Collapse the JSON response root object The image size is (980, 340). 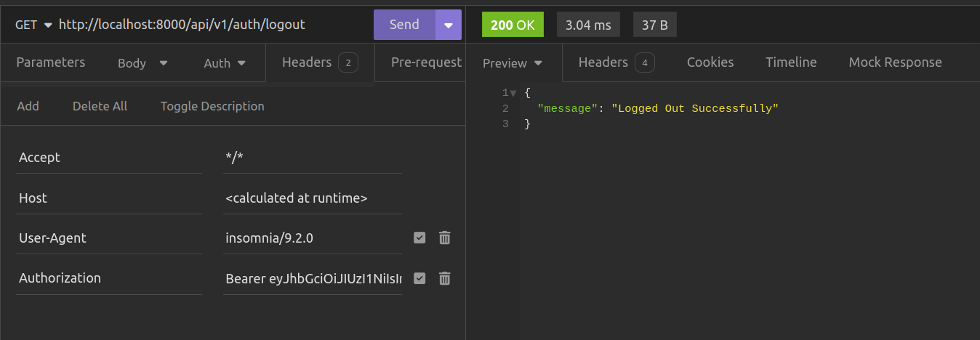click(x=513, y=93)
